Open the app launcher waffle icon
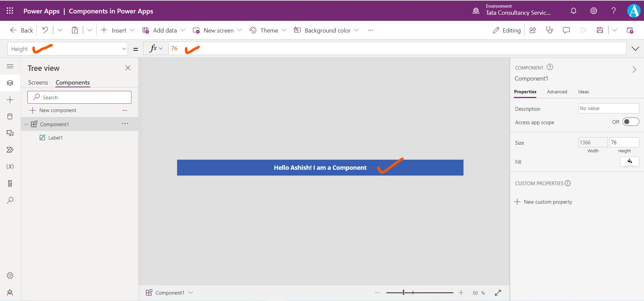The image size is (644, 301). coord(10,11)
